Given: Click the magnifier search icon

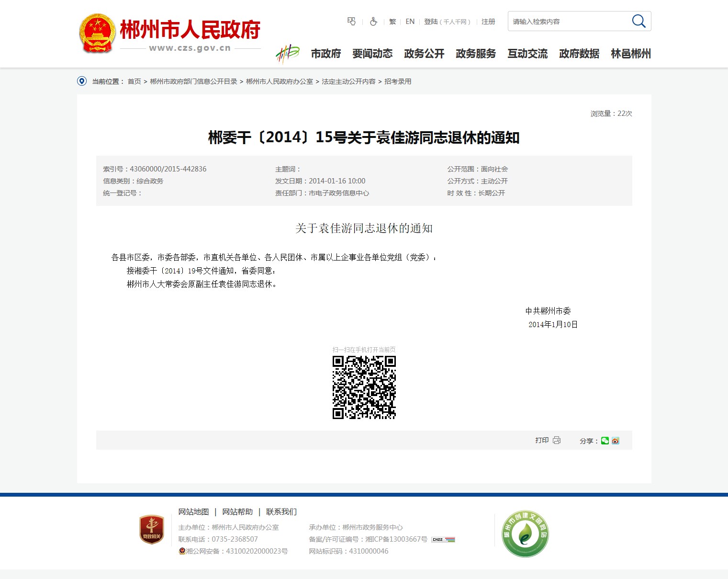Looking at the screenshot, I should point(638,21).
